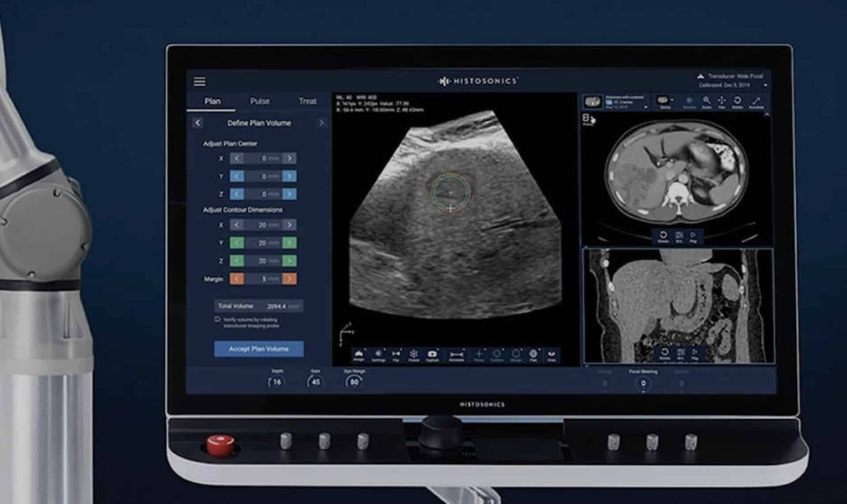Open ultrasound Settings gear icon

378,355
